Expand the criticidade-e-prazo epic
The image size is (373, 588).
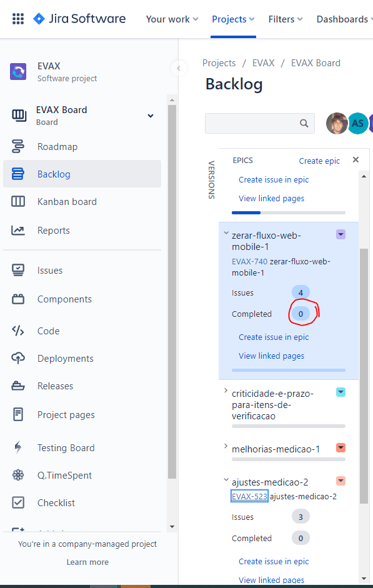coord(226,391)
